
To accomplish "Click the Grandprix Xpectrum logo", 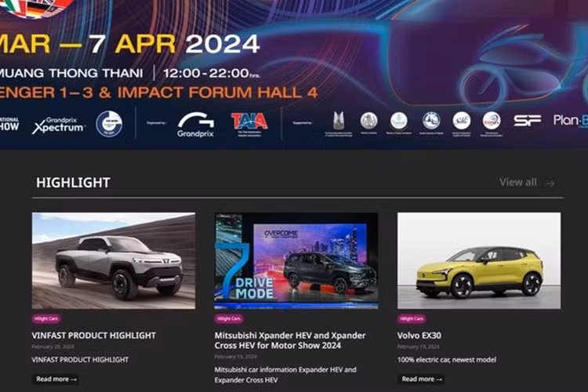I will [x=58, y=124].
